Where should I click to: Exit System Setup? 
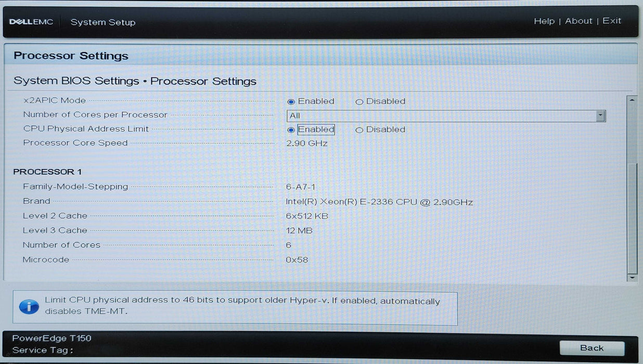coord(611,21)
